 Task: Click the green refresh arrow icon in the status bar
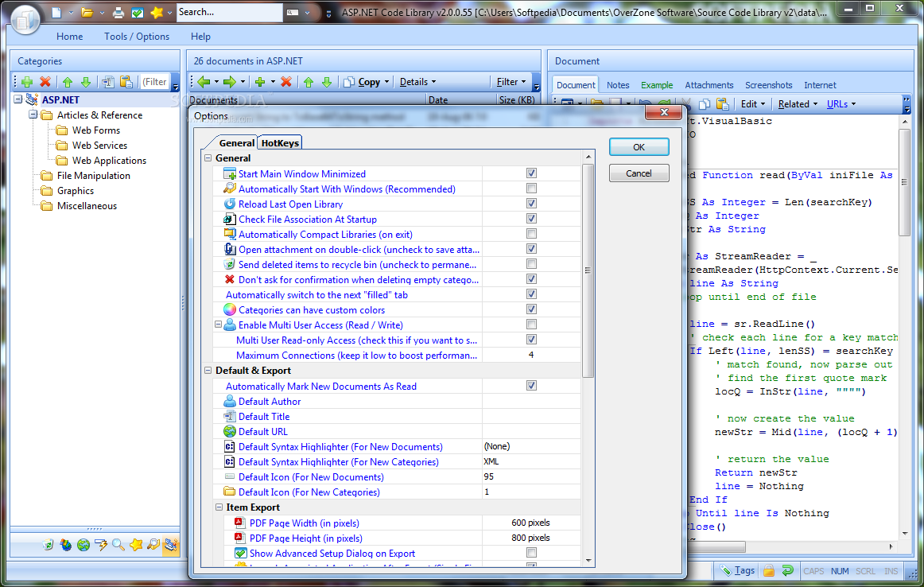787,570
